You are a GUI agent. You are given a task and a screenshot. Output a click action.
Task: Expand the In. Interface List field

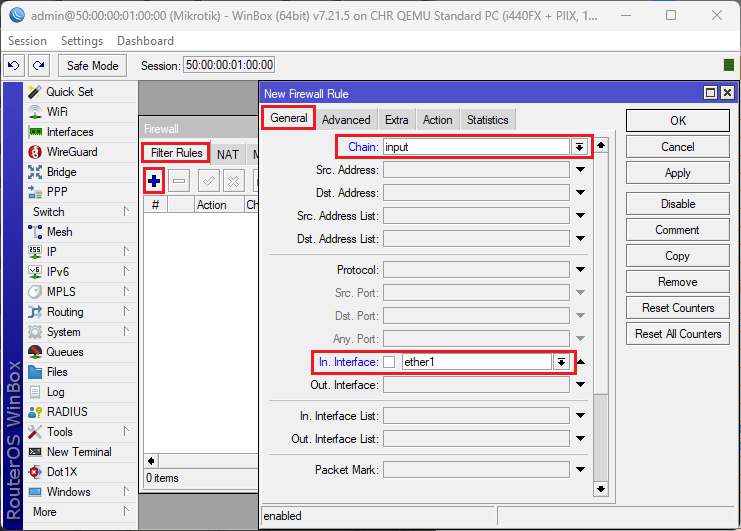pyautogui.click(x=580, y=416)
